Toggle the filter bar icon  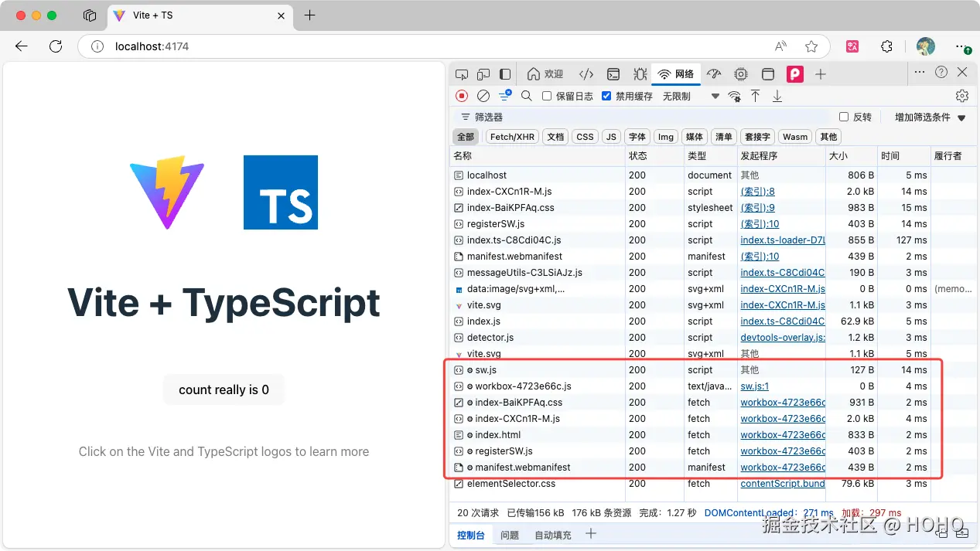click(x=505, y=95)
